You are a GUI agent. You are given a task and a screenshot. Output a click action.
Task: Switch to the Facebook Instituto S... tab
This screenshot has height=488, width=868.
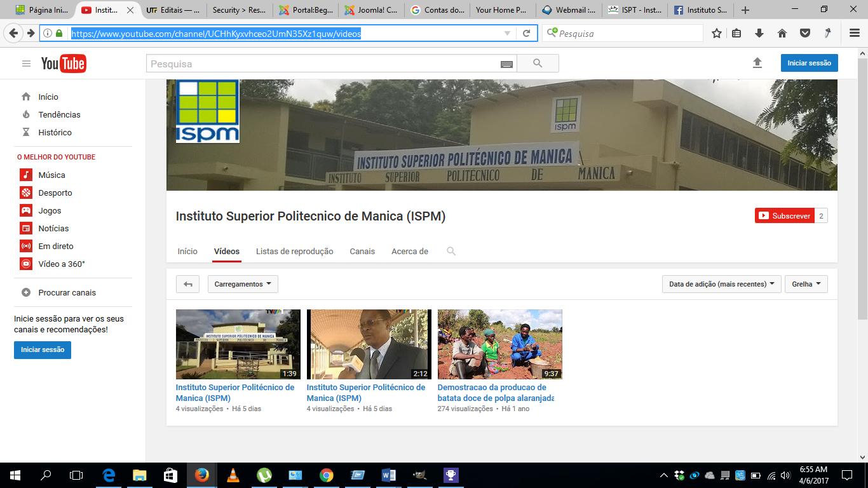[x=700, y=10]
